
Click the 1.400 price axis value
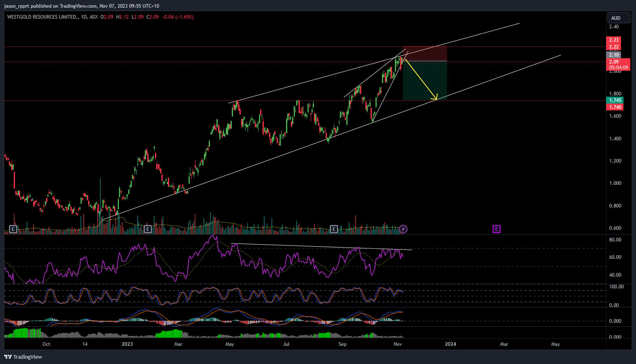point(615,139)
